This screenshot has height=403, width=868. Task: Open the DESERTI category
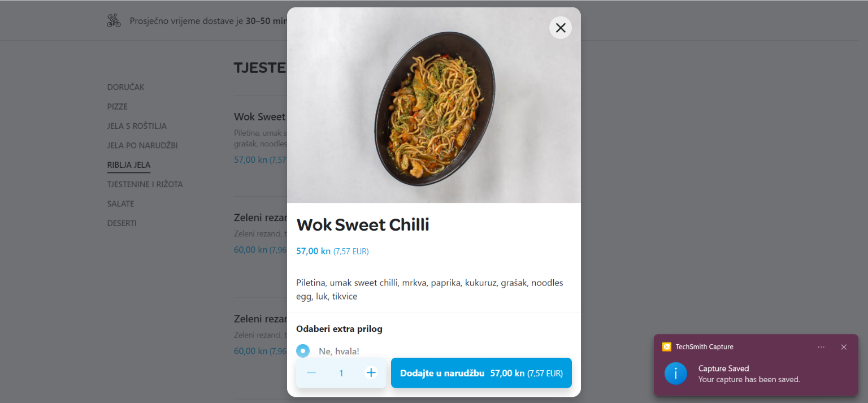coord(122,223)
